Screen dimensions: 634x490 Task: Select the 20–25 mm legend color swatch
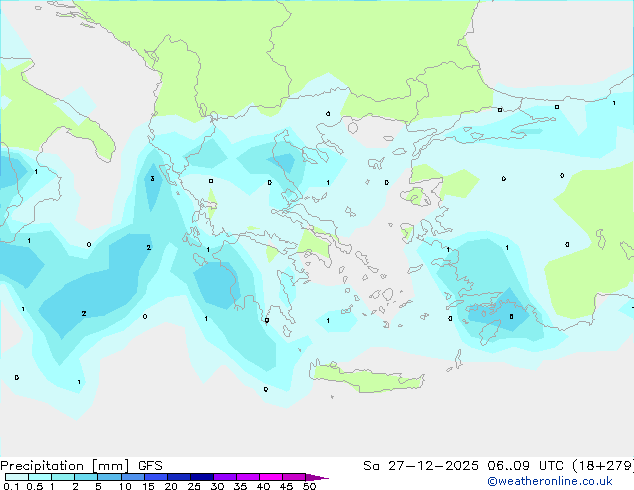click(178, 477)
